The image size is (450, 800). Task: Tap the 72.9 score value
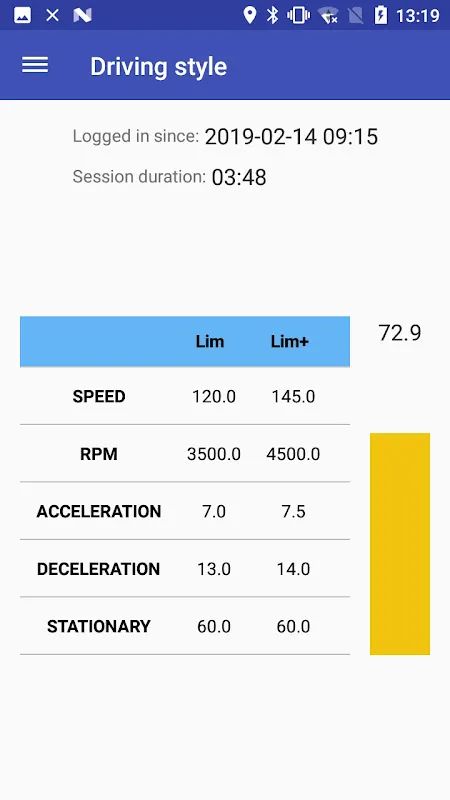(399, 333)
